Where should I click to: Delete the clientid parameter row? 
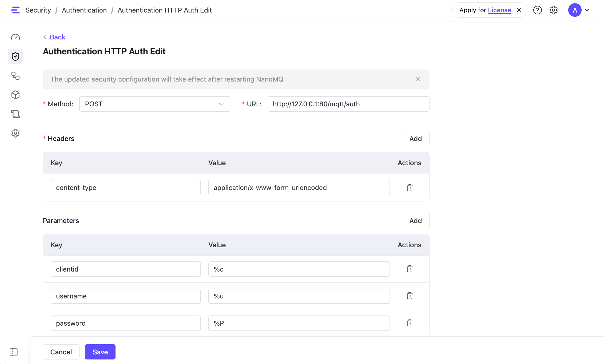click(x=410, y=269)
